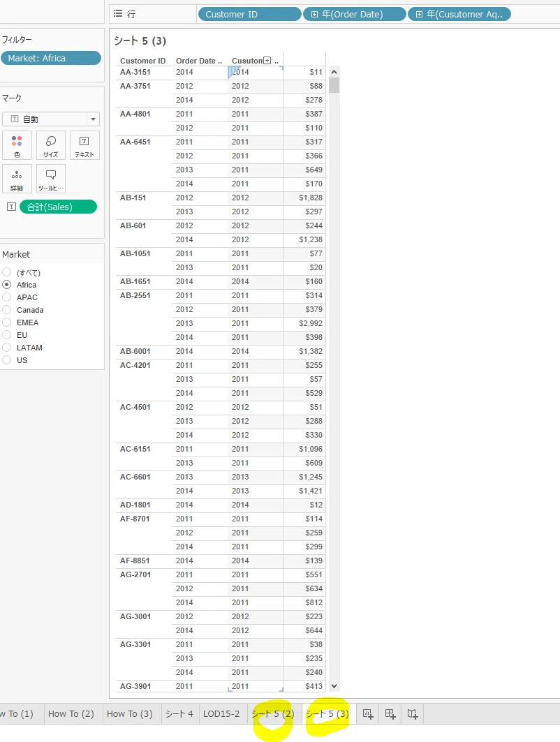Expand the 年(Cusutomer Aq.. pill plus icon
This screenshot has height=742, width=560.
pos(419,15)
